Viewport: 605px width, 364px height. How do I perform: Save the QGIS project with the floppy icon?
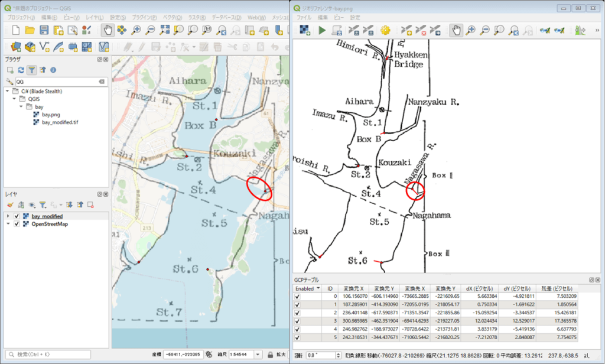pyautogui.click(x=44, y=30)
